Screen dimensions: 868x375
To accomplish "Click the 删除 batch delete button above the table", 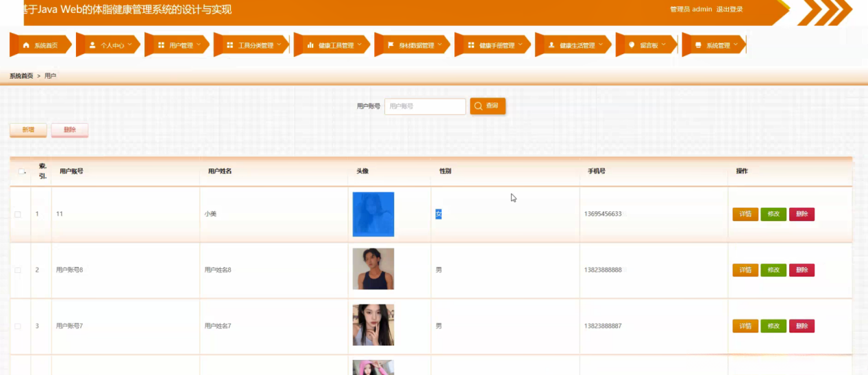I will coord(69,130).
